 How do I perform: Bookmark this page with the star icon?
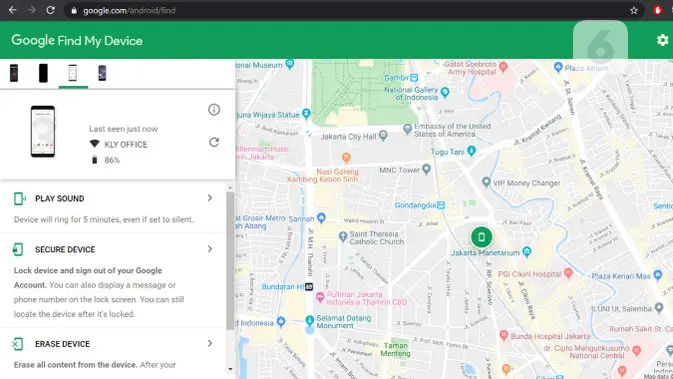(634, 11)
